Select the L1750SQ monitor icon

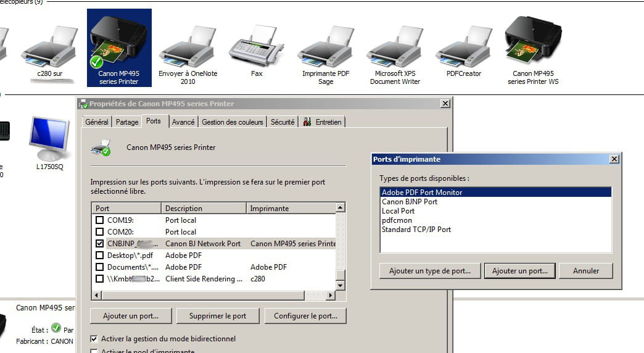[x=49, y=138]
